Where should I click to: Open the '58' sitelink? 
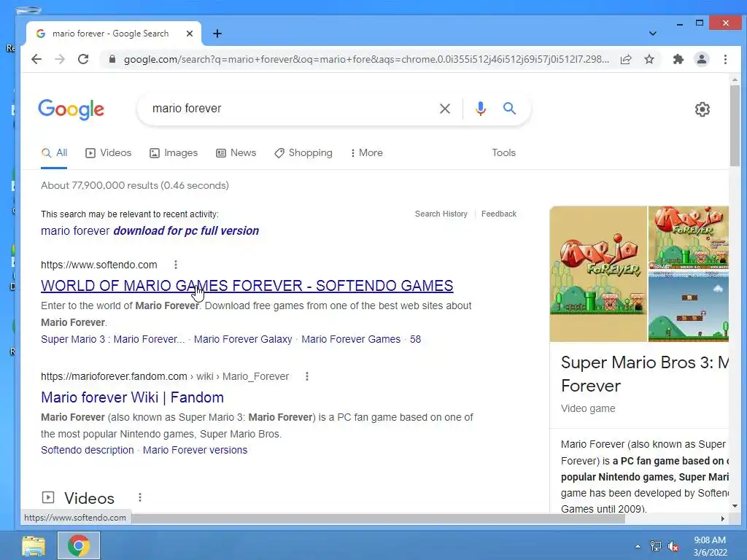[x=415, y=339]
